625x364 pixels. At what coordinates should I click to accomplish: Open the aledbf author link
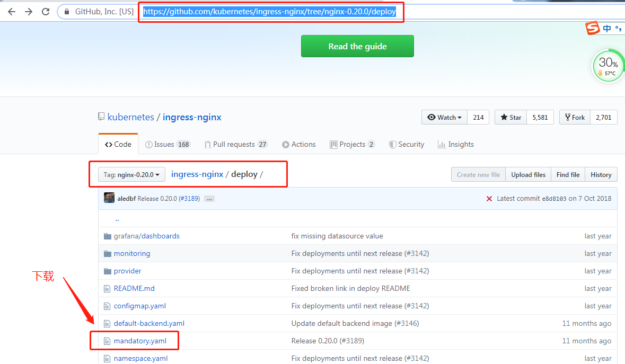(x=126, y=198)
